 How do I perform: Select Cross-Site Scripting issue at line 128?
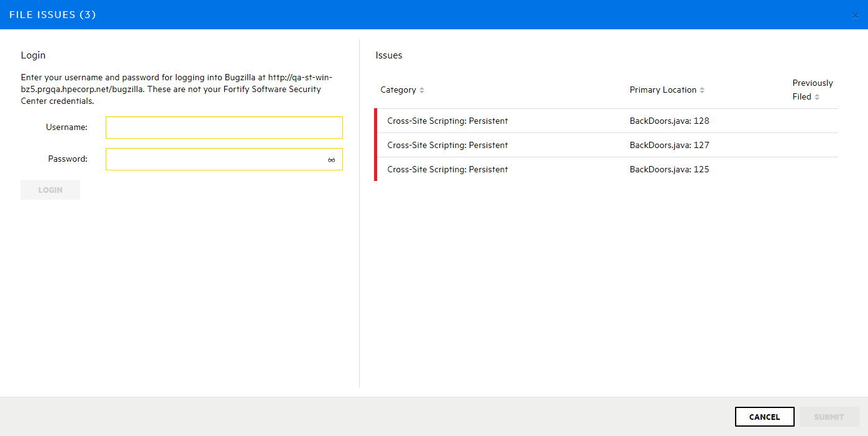[447, 121]
